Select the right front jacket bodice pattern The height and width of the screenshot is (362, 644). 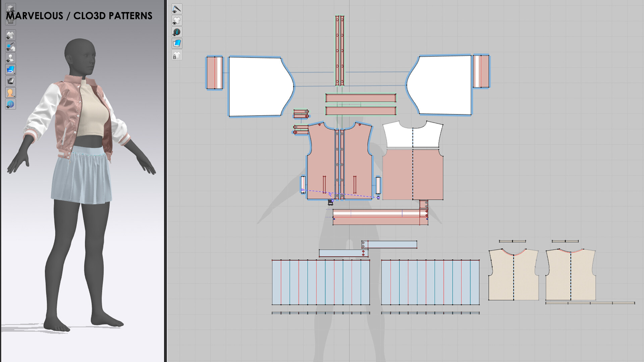tap(358, 161)
